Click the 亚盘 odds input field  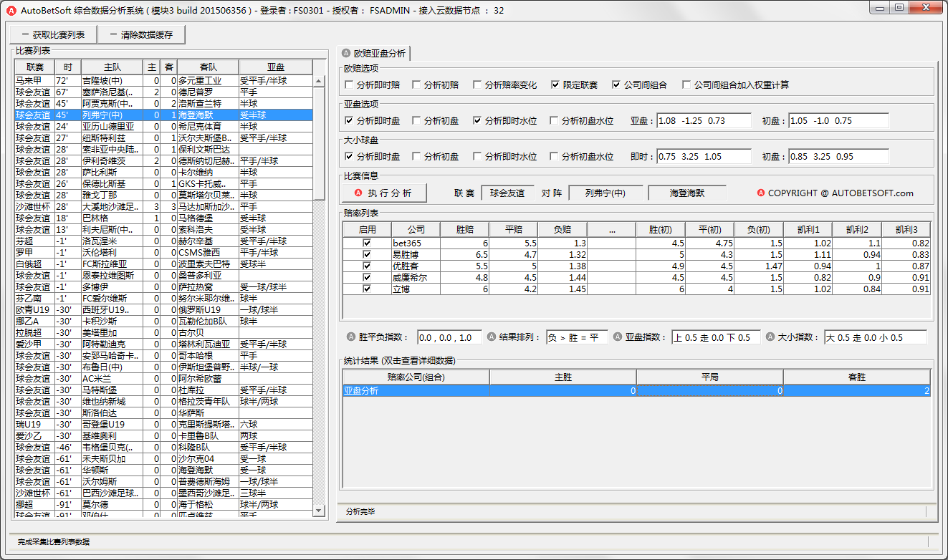[x=704, y=120]
